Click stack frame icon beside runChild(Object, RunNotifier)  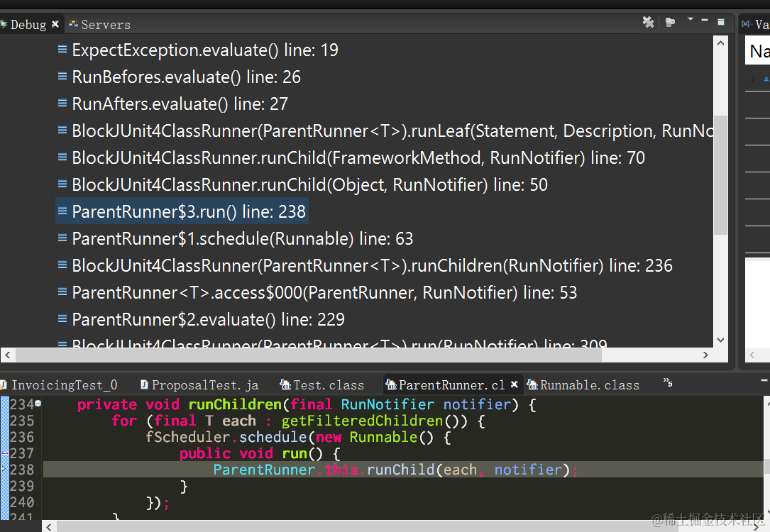pos(62,184)
